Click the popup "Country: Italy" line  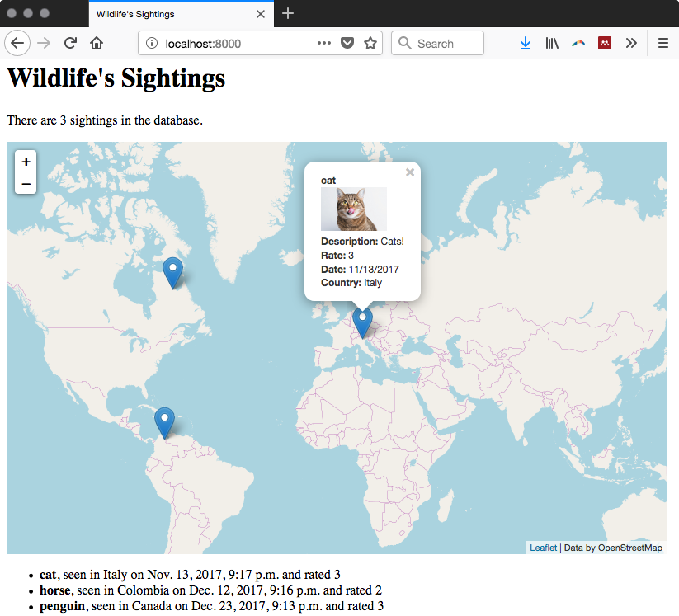[x=351, y=283]
